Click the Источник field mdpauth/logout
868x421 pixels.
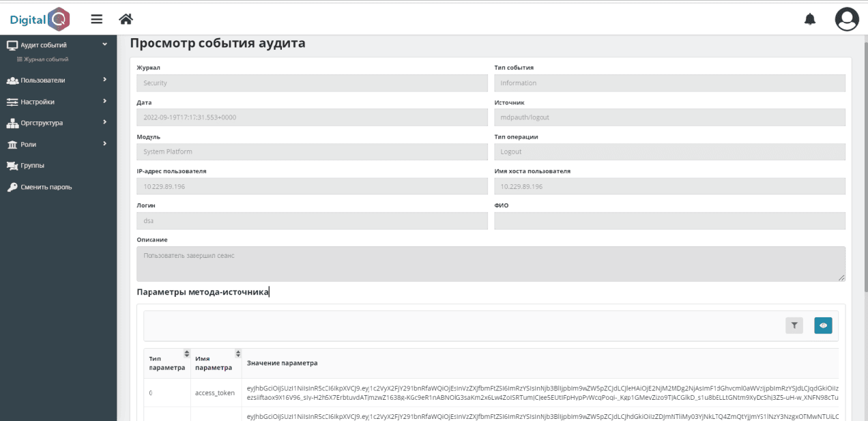[669, 117]
